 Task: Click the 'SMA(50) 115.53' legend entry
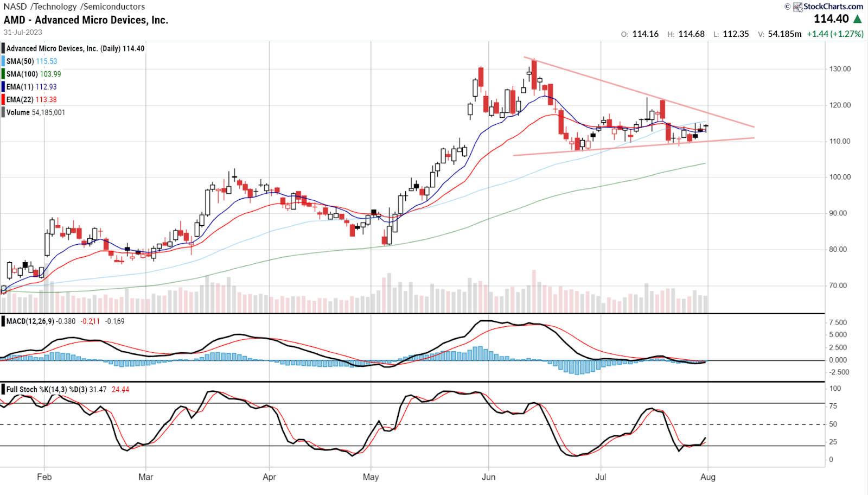31,61
